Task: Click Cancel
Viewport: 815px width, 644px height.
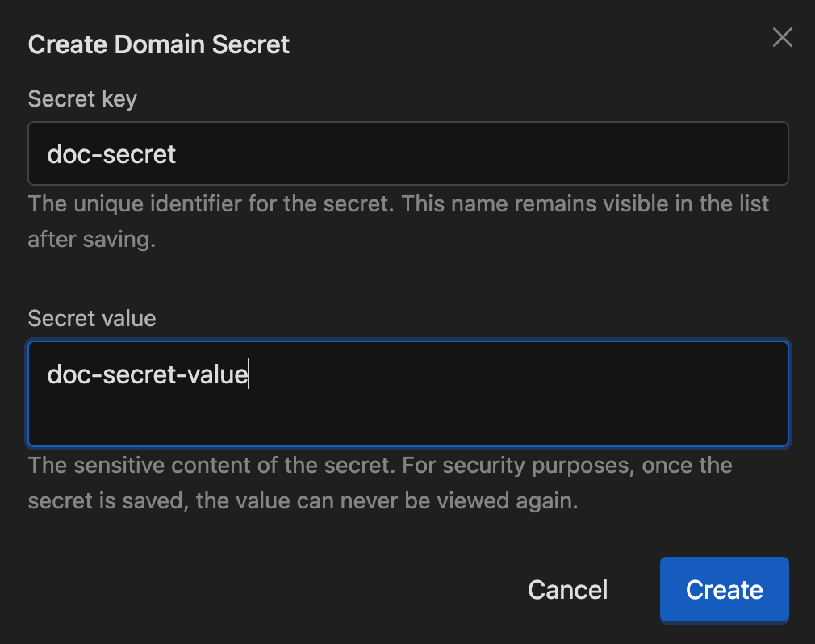Action: pos(567,590)
